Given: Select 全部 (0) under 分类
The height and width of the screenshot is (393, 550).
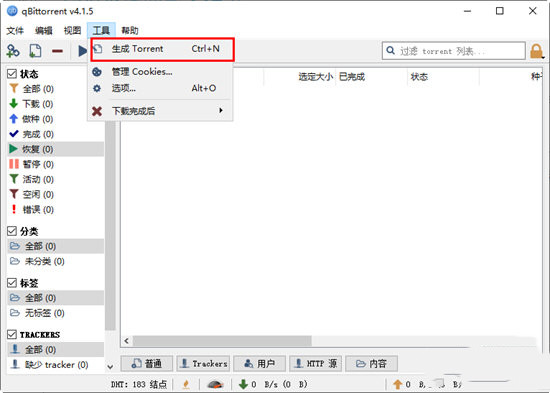Looking at the screenshot, I should 55,246.
